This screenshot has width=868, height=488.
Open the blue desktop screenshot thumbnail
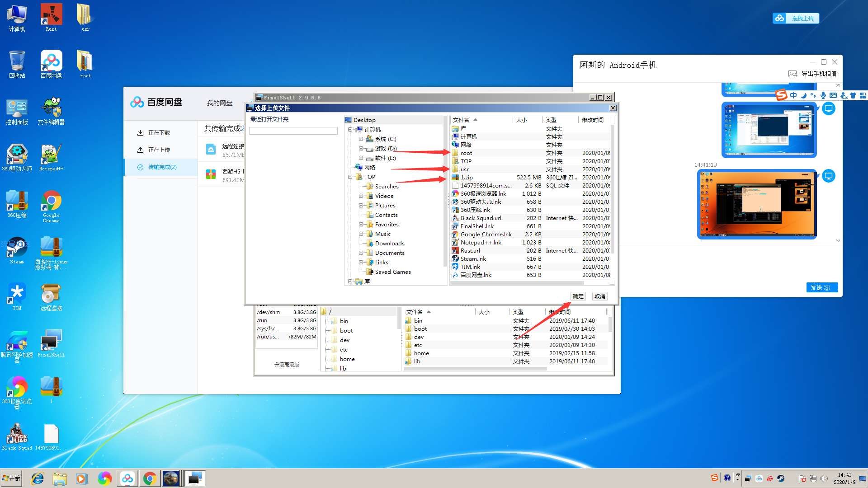tap(769, 130)
